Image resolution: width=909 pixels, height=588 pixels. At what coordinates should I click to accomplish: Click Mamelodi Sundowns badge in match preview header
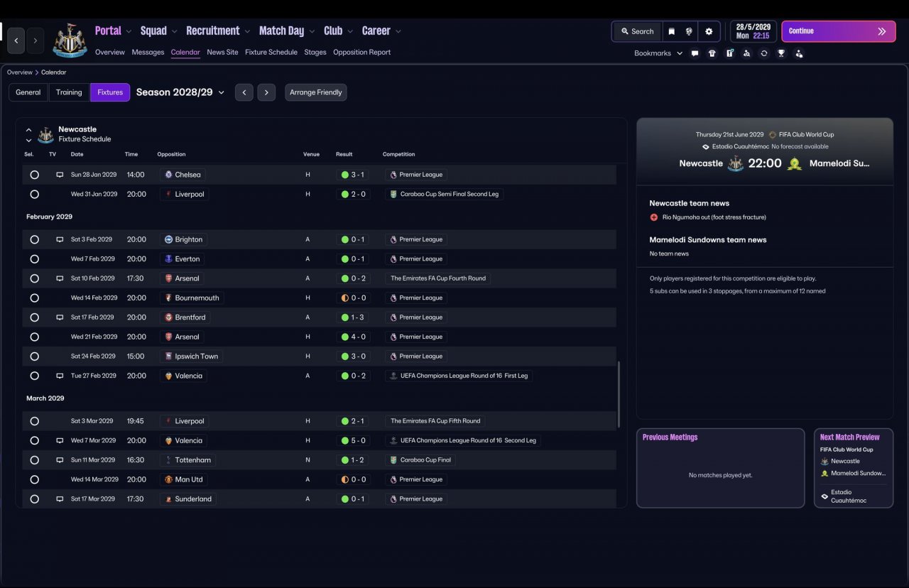794,163
